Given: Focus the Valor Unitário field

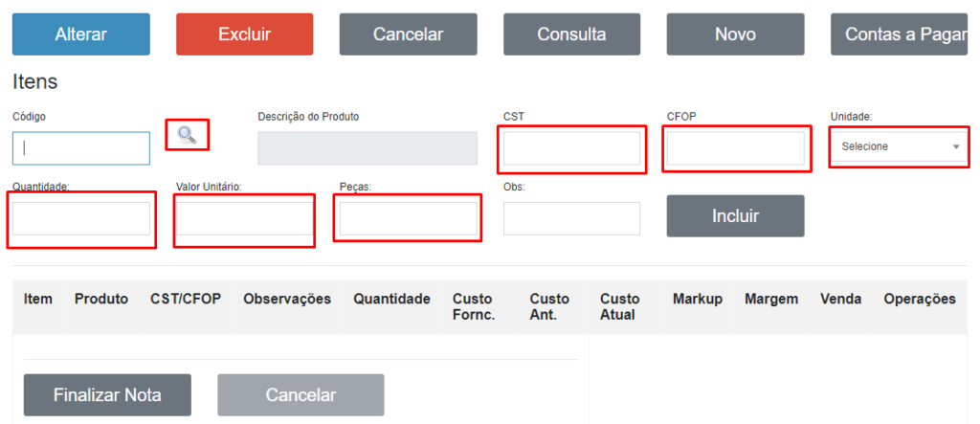Looking at the screenshot, I should pyautogui.click(x=244, y=219).
